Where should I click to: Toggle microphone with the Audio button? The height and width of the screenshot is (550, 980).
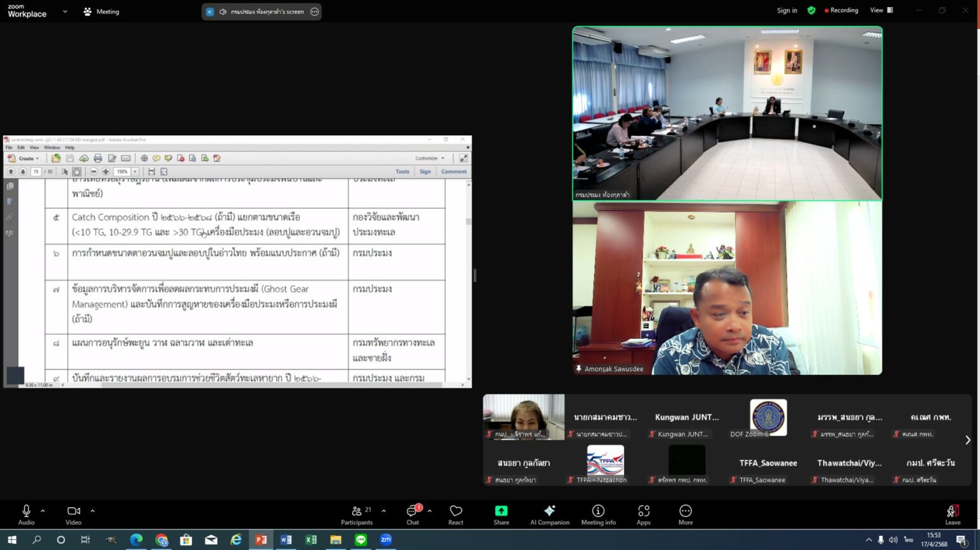coord(26,514)
